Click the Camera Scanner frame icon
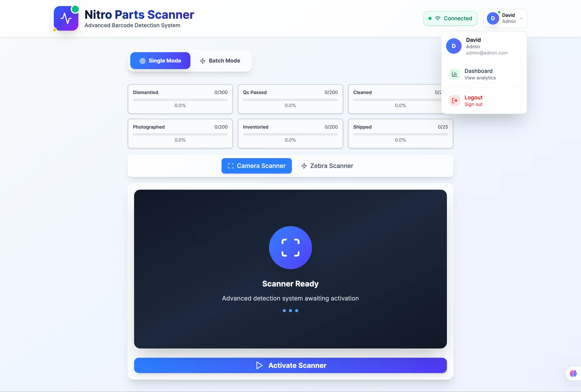The height and width of the screenshot is (392, 581). [231, 166]
